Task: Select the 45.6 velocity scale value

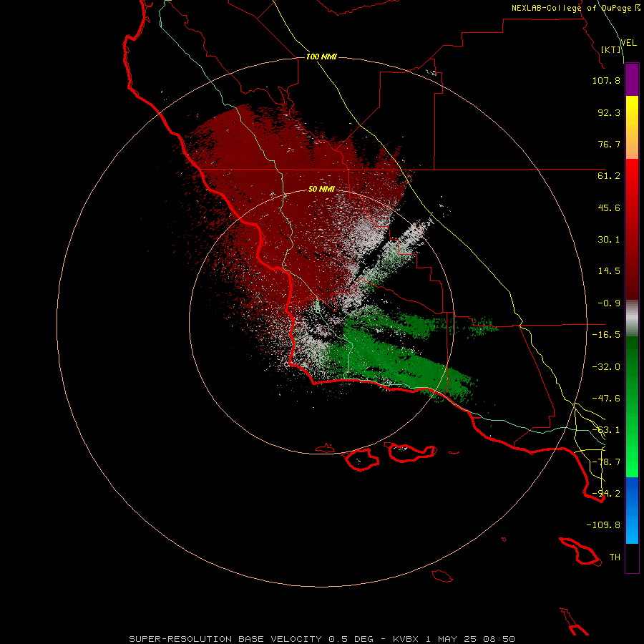Action: pos(609,208)
